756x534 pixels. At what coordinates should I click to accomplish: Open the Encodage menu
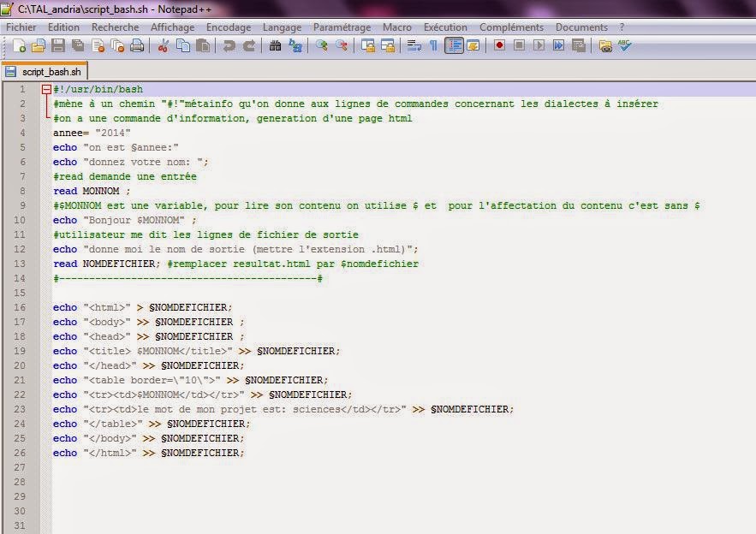[229, 27]
